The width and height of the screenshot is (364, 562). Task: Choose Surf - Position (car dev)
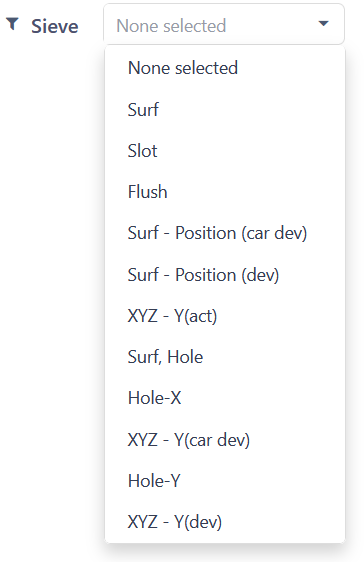(x=225, y=233)
